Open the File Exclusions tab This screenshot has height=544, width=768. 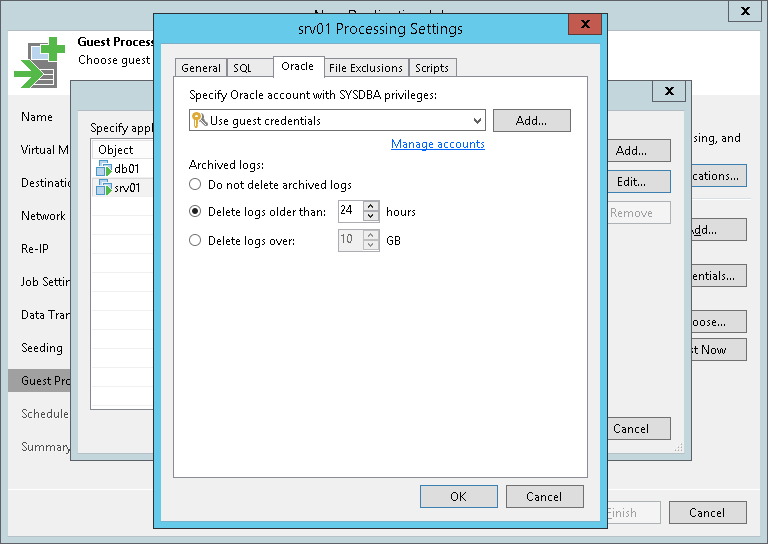366,68
